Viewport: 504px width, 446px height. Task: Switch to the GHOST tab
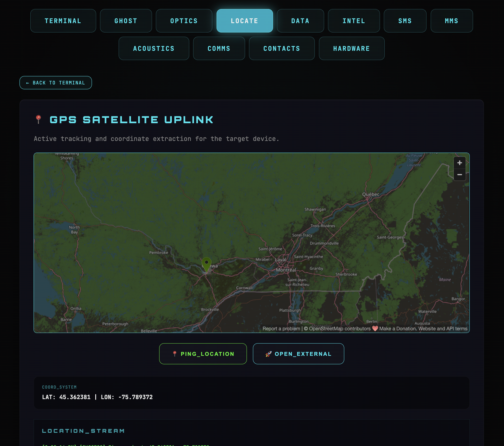coord(126,21)
